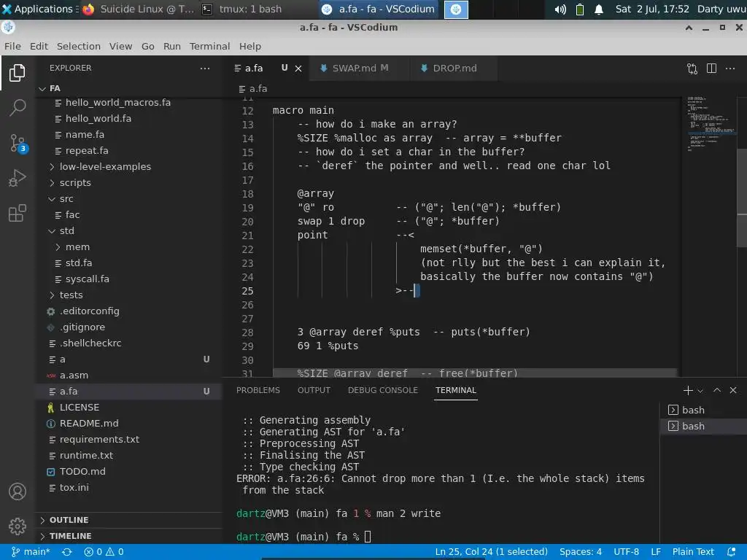Expand the tests folder
747x560 pixels.
coord(128,295)
